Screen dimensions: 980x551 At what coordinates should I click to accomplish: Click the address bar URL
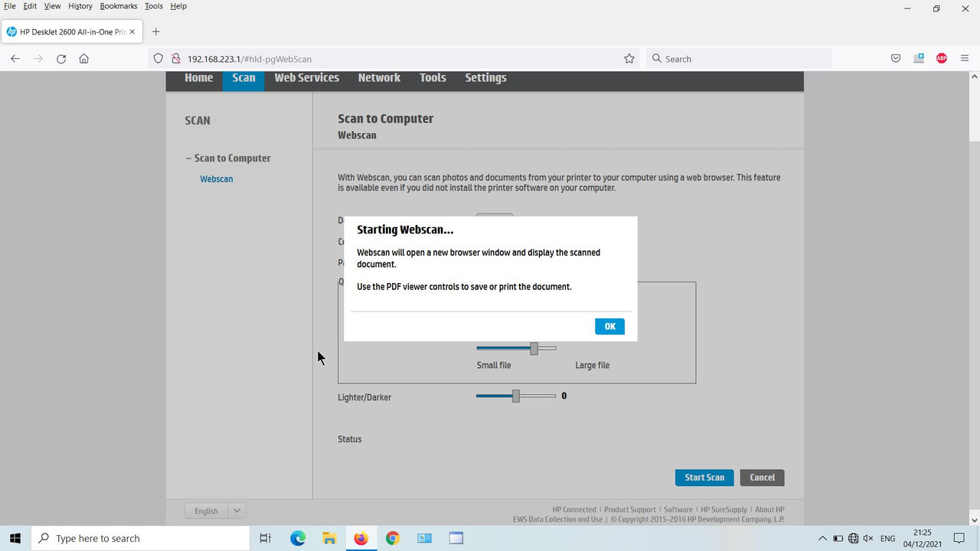pos(250,59)
